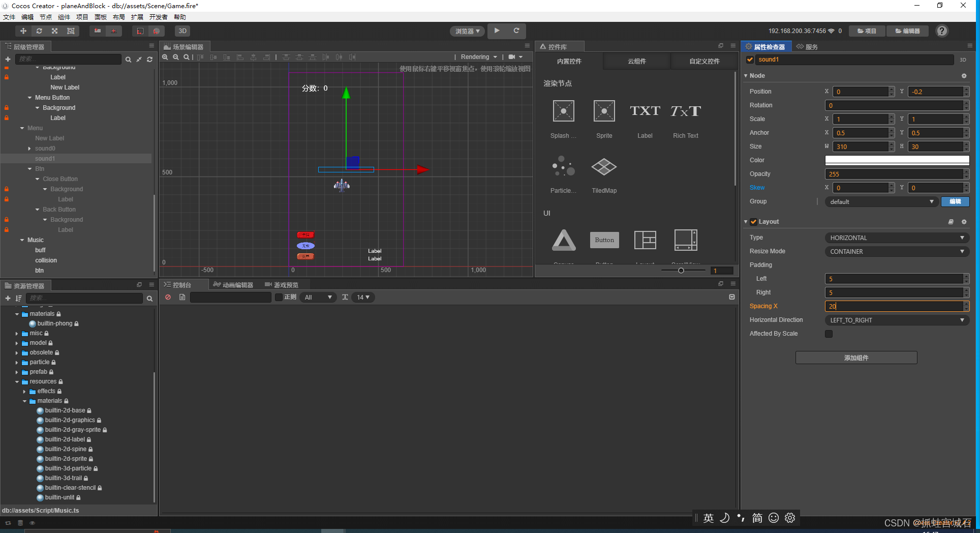
Task: Toggle the Layout component enabled checkbox
Action: click(x=753, y=222)
